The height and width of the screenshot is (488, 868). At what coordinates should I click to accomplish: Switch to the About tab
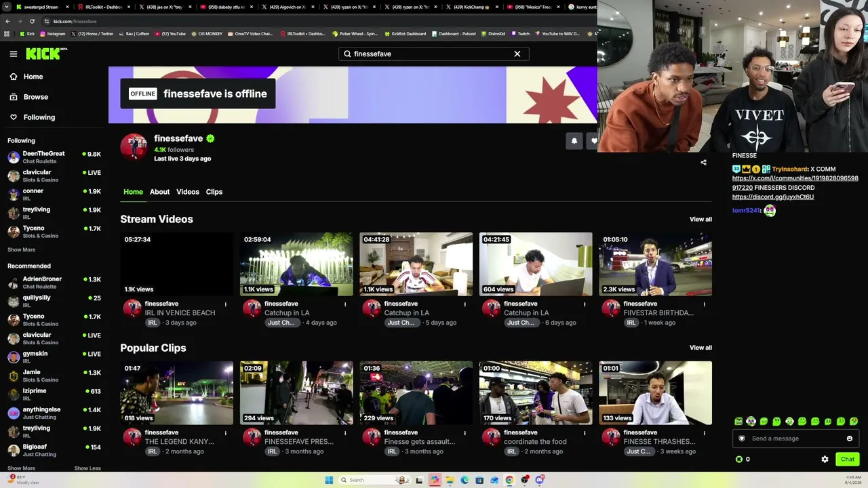(159, 192)
